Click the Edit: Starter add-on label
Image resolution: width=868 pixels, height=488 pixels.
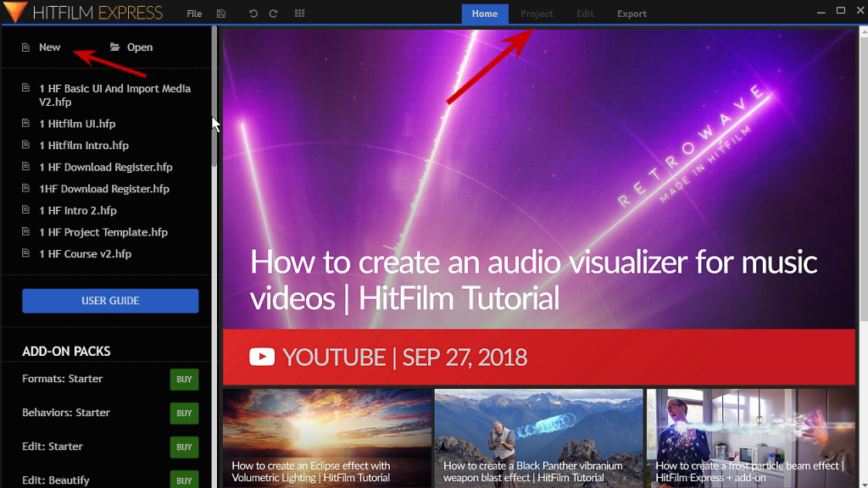(53, 446)
